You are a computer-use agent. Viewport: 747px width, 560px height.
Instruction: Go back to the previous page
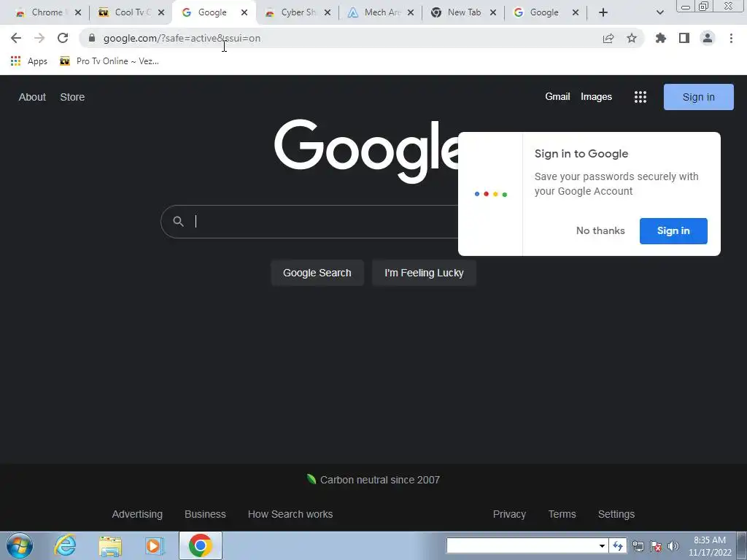tap(16, 38)
